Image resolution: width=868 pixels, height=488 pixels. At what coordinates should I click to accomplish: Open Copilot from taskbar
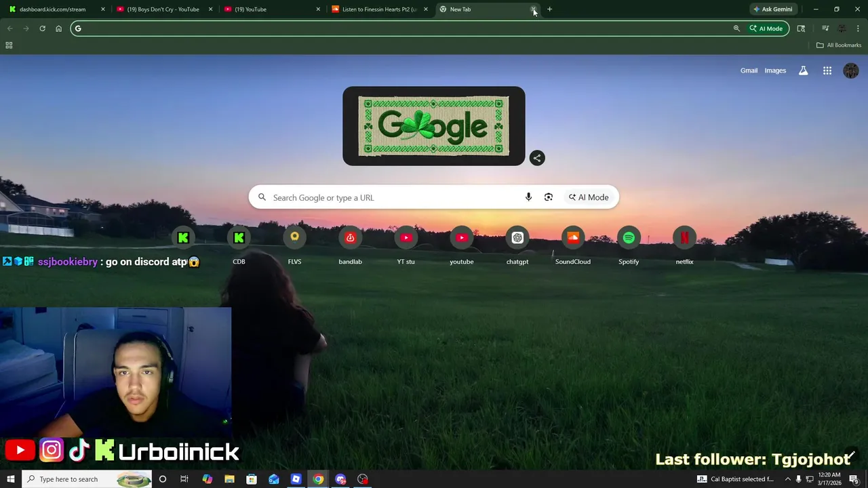[x=207, y=479]
